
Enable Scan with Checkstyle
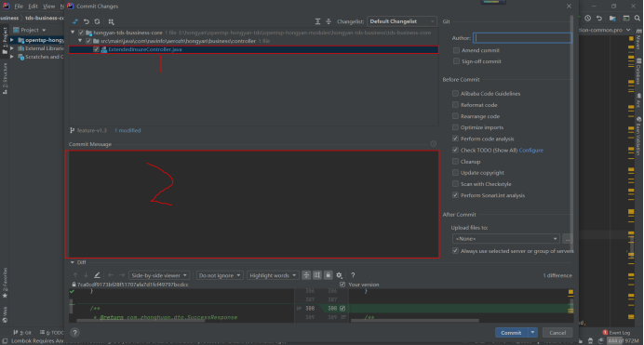point(455,184)
